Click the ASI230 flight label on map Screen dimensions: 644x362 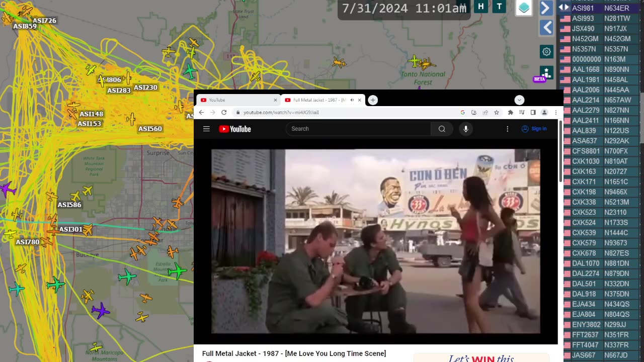(145, 87)
